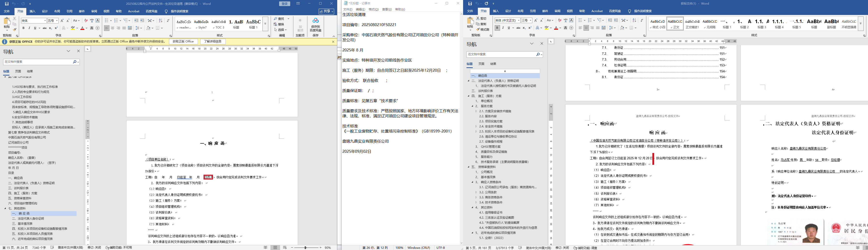Toggle italic in left Word ribbon

pyautogui.click(x=29, y=28)
